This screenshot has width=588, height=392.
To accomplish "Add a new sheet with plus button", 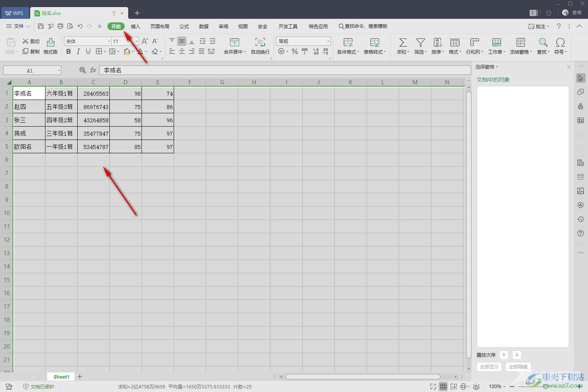I will coord(80,376).
